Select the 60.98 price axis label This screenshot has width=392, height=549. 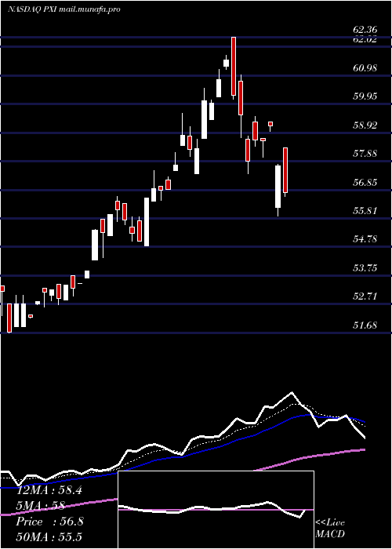(x=365, y=67)
